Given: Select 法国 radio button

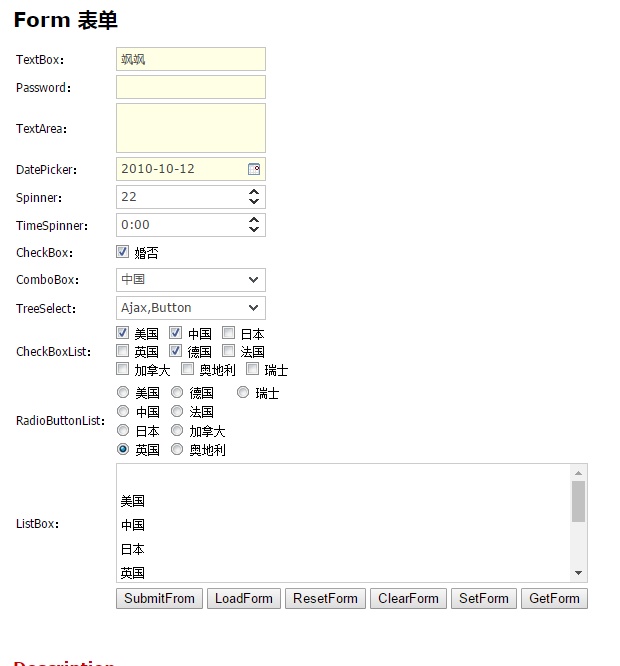Looking at the screenshot, I should tap(177, 411).
